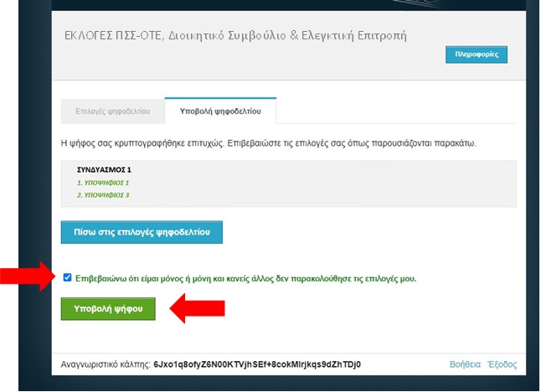
Task: Open the Βοήθεια help link
Action: pyautogui.click(x=465, y=365)
